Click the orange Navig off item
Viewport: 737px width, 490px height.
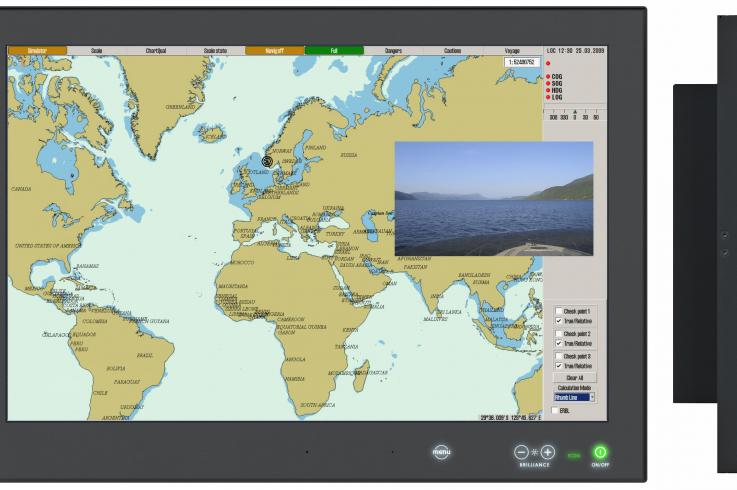tap(274, 50)
